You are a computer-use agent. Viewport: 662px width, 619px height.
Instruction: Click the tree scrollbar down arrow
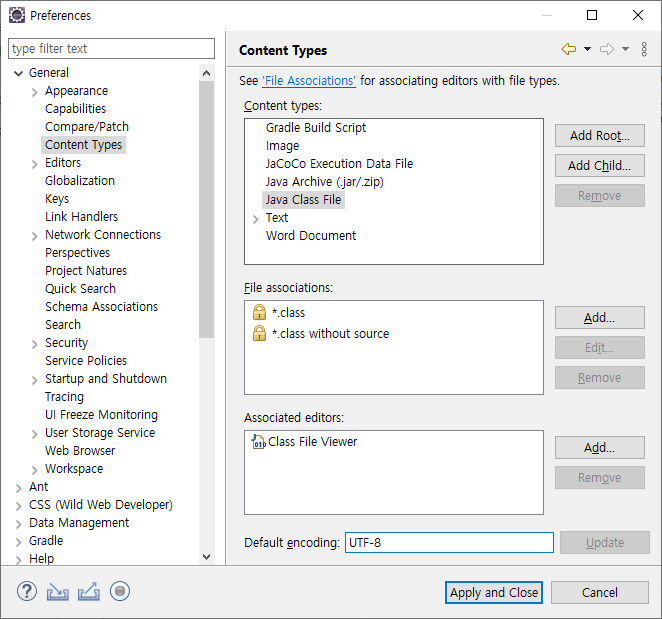tap(206, 557)
